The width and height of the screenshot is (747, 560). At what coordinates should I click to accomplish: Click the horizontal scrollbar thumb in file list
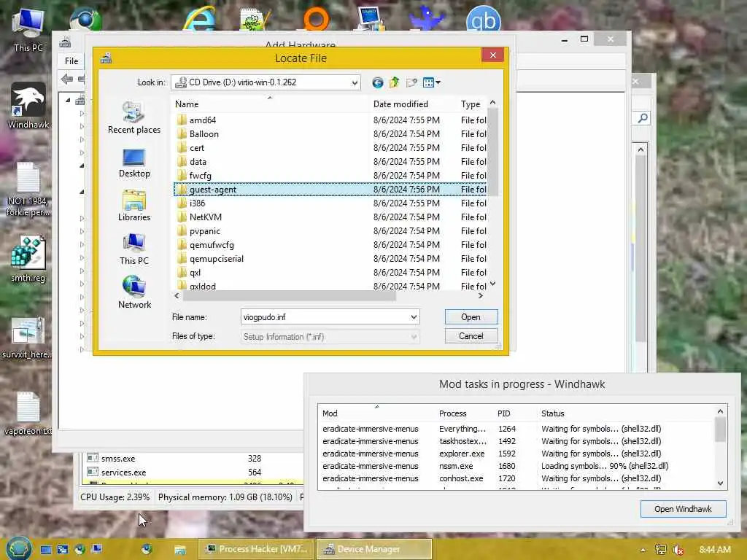coord(289,296)
